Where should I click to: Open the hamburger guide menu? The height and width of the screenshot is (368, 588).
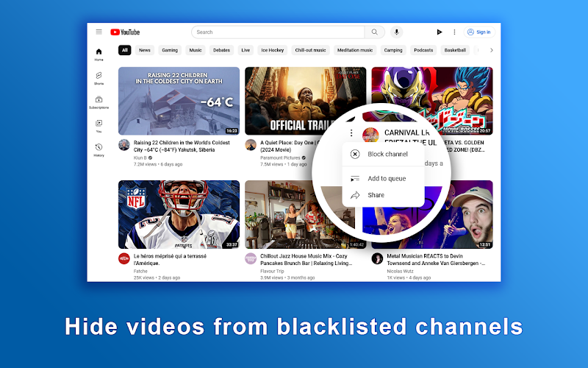click(98, 32)
